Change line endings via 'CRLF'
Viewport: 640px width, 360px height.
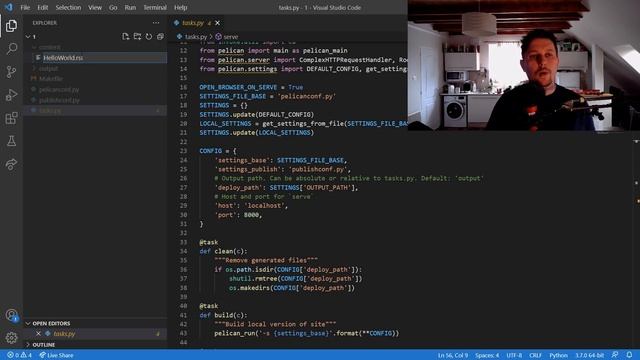[535, 355]
